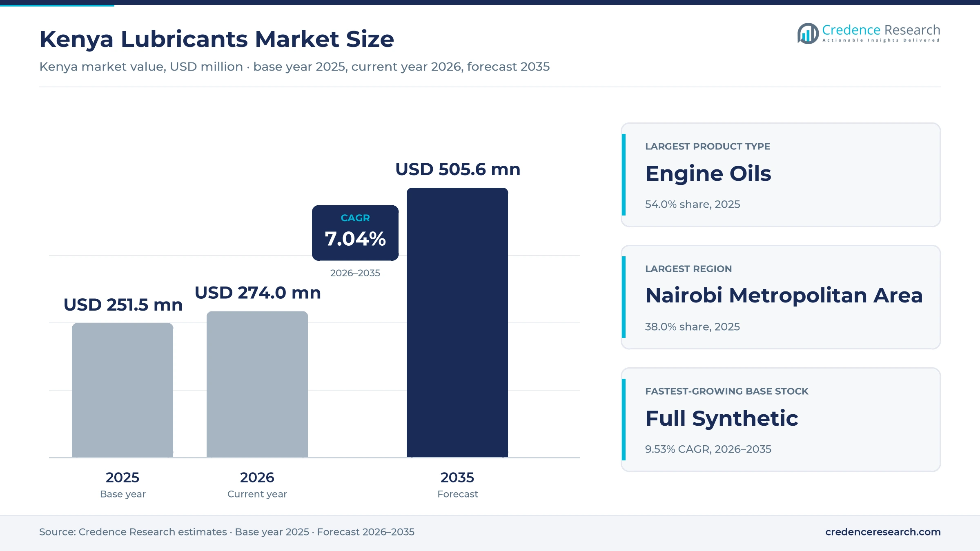Click the CAGR 7.04% badge

point(355,233)
